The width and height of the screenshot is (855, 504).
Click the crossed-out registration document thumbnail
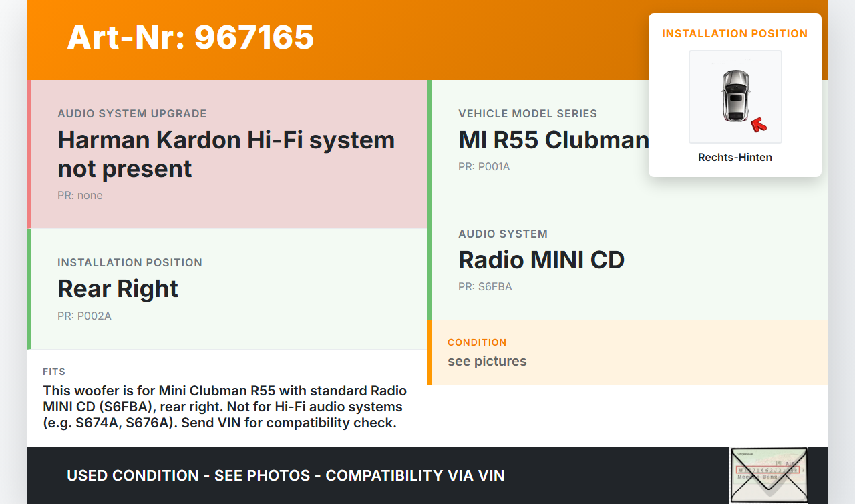769,475
